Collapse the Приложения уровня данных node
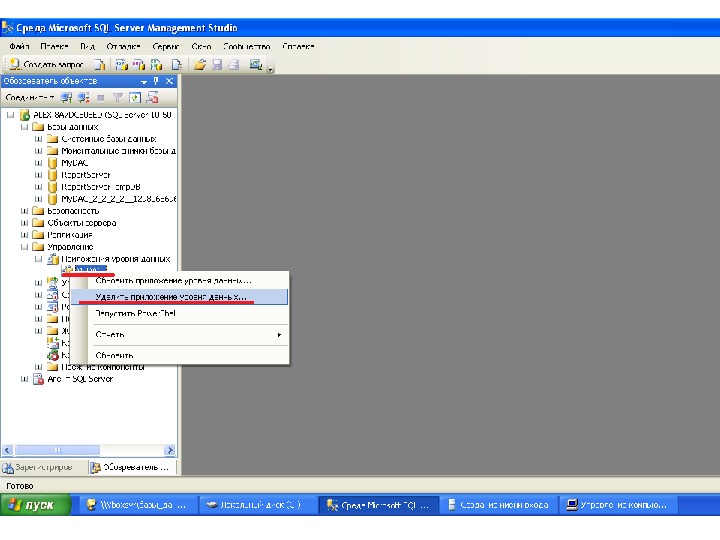Viewport: 720px width, 540px height. [39, 259]
